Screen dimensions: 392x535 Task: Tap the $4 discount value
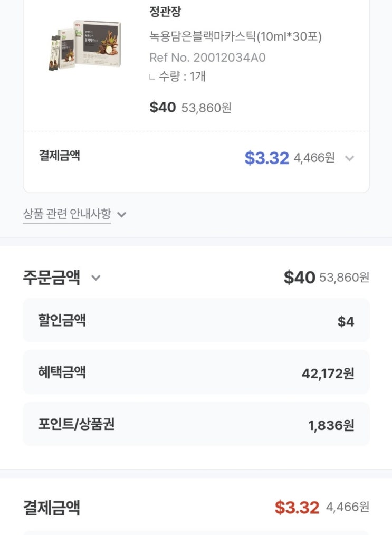pyautogui.click(x=346, y=321)
